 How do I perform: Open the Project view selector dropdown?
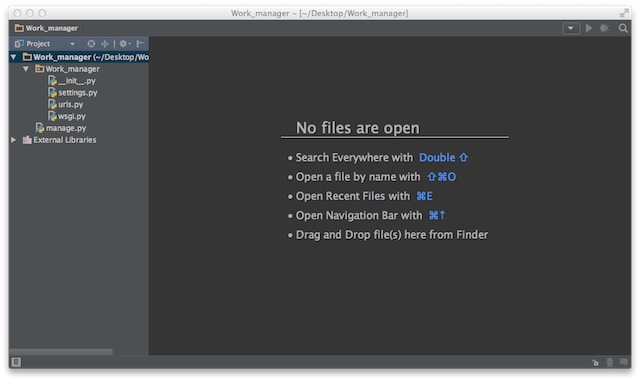point(72,44)
